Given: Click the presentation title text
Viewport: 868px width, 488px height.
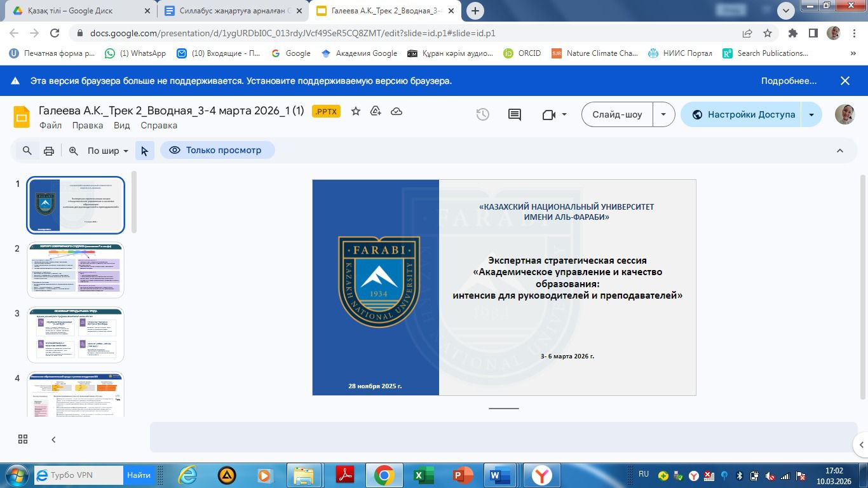Looking at the screenshot, I should (x=172, y=111).
